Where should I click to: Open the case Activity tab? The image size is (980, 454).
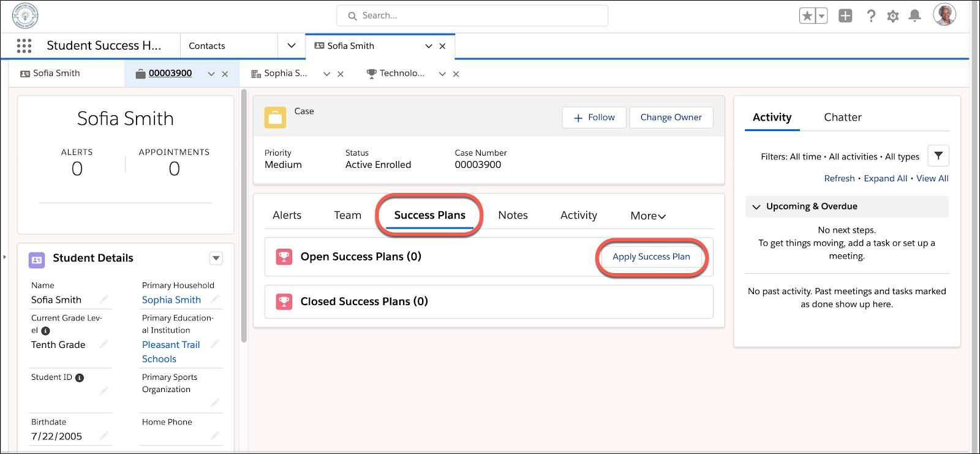[x=579, y=216]
